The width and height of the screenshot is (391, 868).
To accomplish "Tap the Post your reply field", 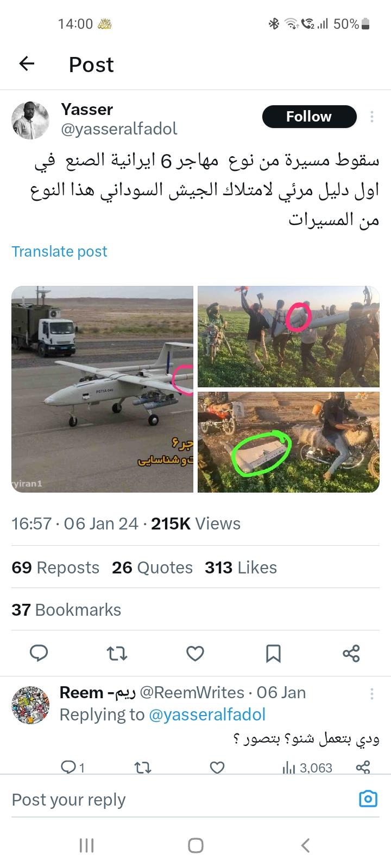I will [179, 800].
